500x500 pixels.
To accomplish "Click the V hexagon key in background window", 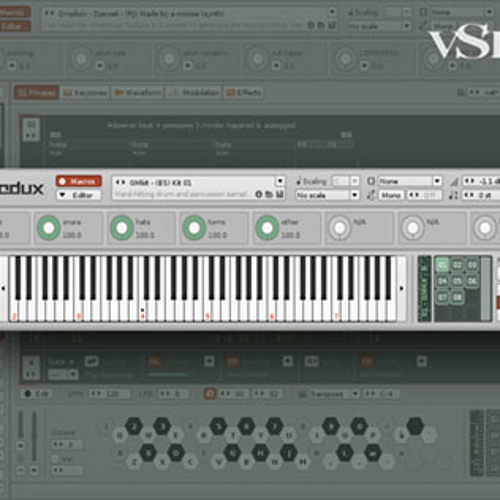I will (x=219, y=461).
